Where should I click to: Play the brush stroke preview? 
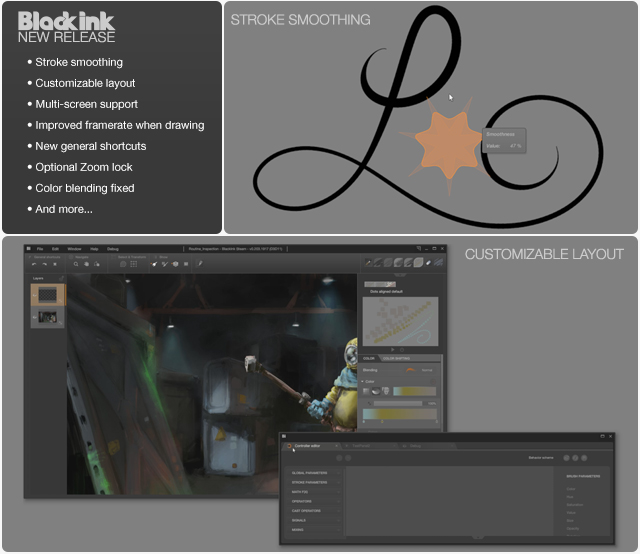coord(393,350)
